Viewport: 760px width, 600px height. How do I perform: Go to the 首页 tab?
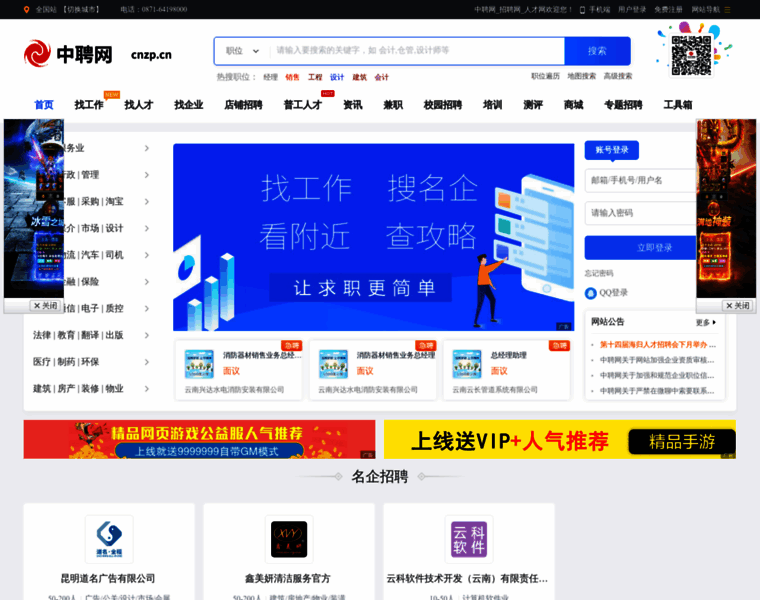(44, 105)
